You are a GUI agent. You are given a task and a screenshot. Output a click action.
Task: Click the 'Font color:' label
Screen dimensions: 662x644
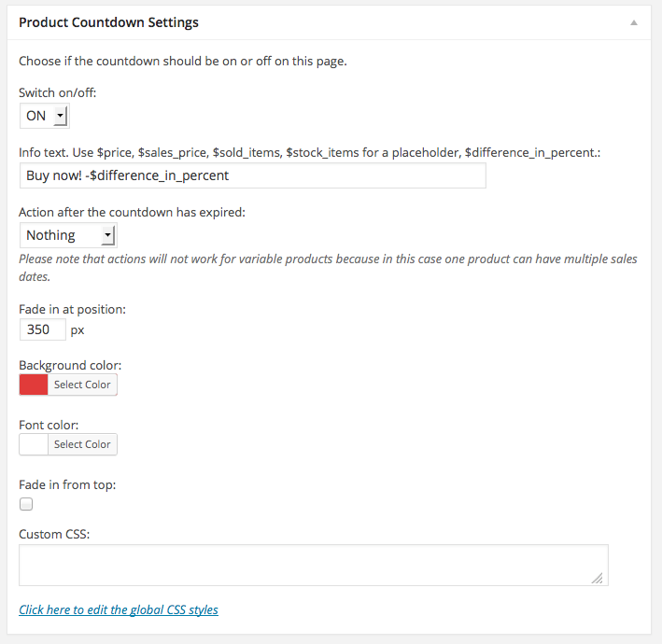[x=49, y=425]
